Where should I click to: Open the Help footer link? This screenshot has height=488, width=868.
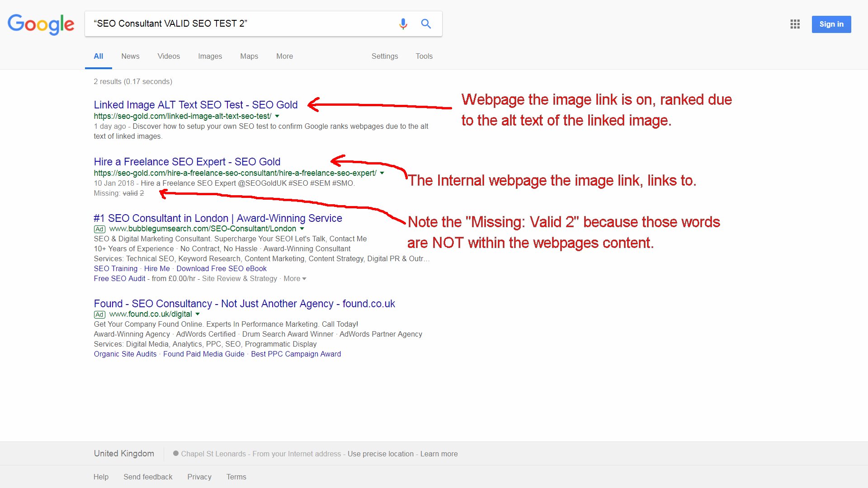pos(101,477)
